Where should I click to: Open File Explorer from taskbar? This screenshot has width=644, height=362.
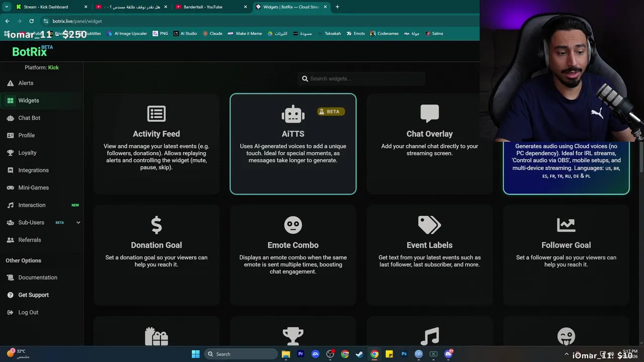pos(286,354)
